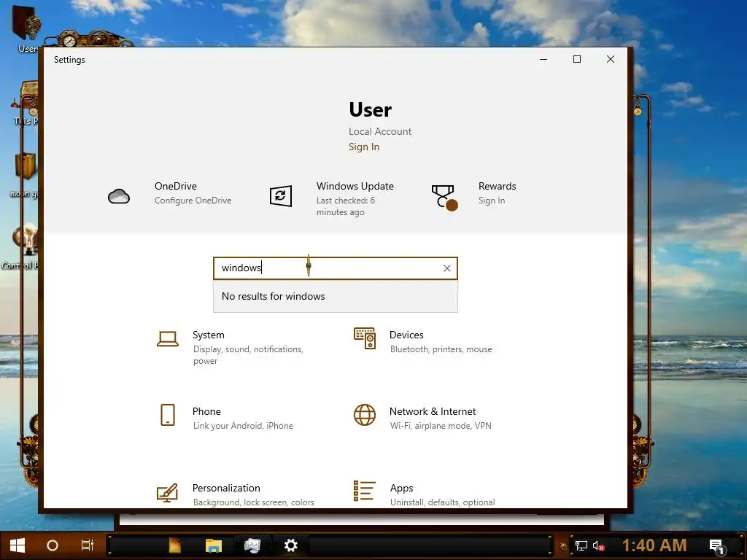Clear the search box with X
This screenshot has height=560, width=747.
pyautogui.click(x=447, y=268)
